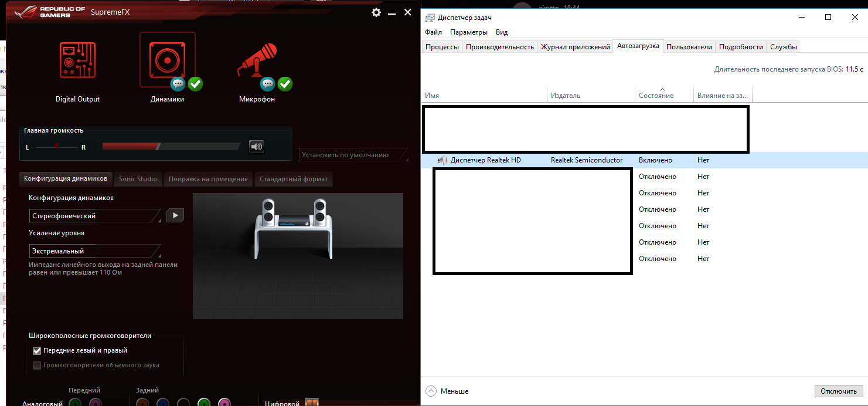Sort by Влияние на за... column header
This screenshot has width=868, height=406.
[x=723, y=95]
